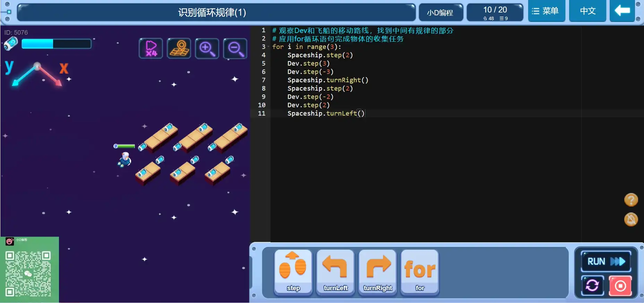Insert the for loop code block
This screenshot has width=644, height=303.
click(420, 272)
